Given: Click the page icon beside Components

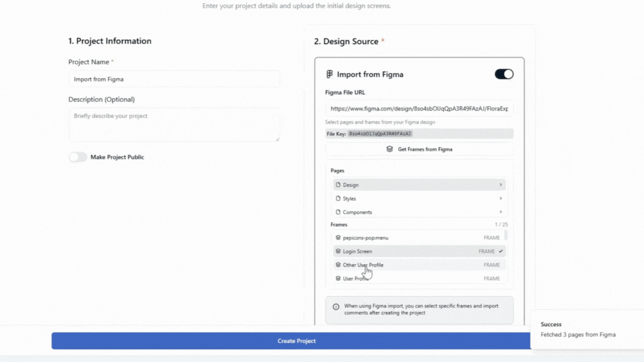Looking at the screenshot, I should (x=338, y=212).
